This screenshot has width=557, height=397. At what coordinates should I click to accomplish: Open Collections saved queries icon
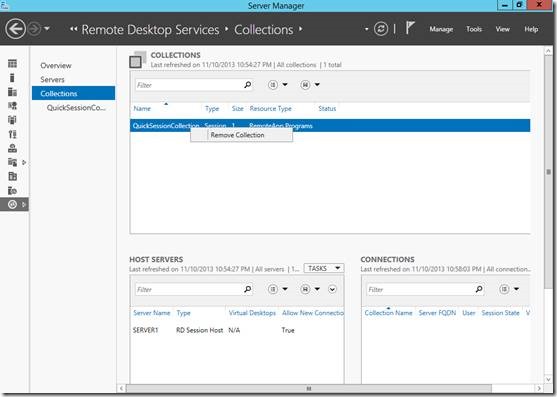coord(305,85)
